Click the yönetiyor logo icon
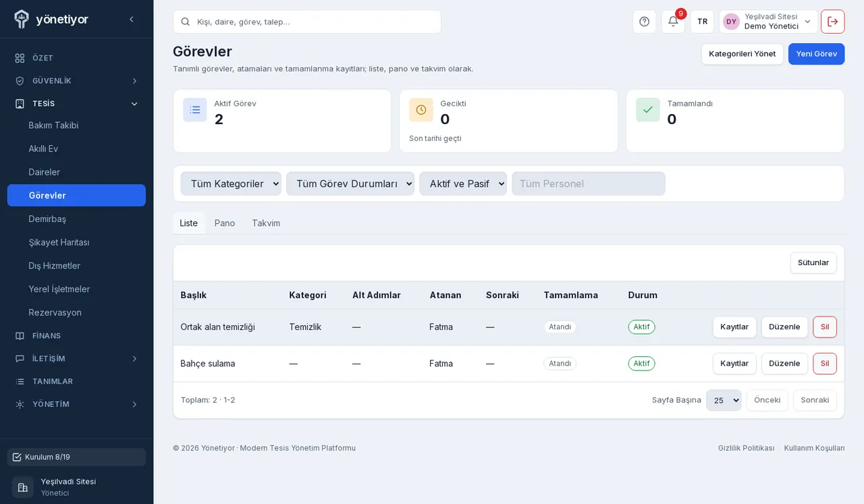This screenshot has height=504, width=864. (x=22, y=19)
